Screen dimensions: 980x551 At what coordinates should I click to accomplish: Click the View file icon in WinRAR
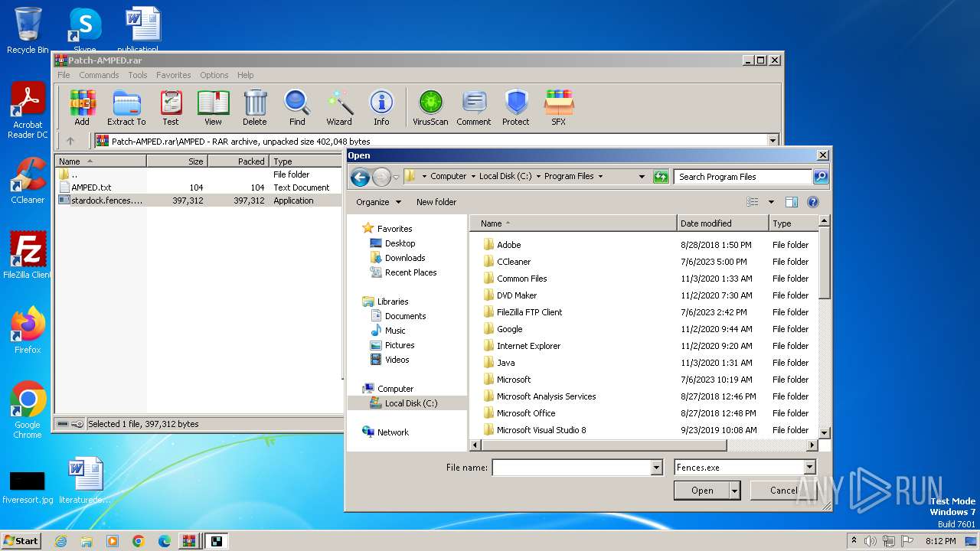click(213, 107)
